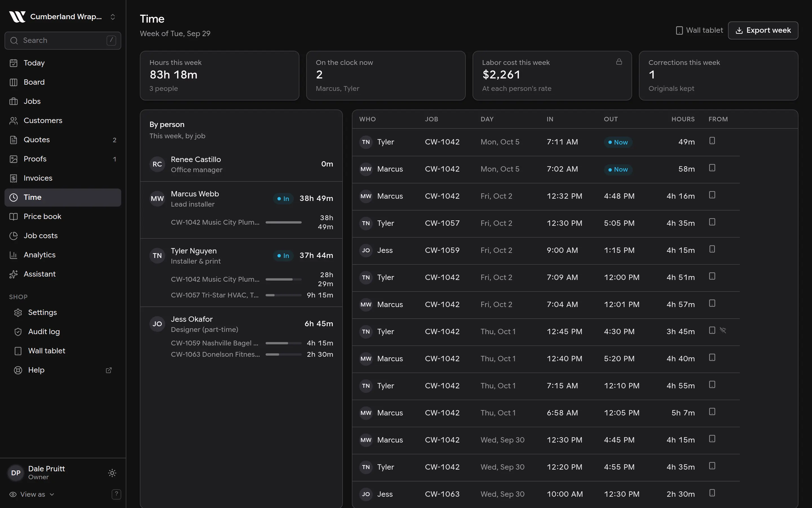Click the lock icon on Labor cost card
The width and height of the screenshot is (812, 508).
tap(619, 62)
